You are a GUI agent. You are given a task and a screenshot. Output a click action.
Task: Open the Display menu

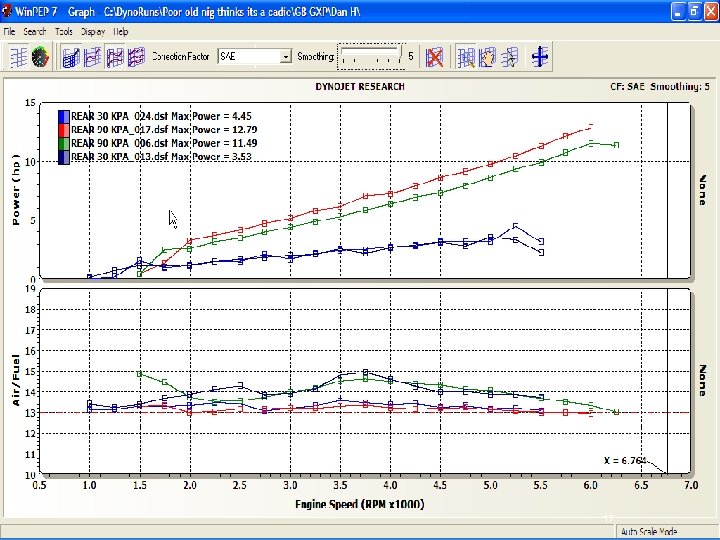pos(93,32)
